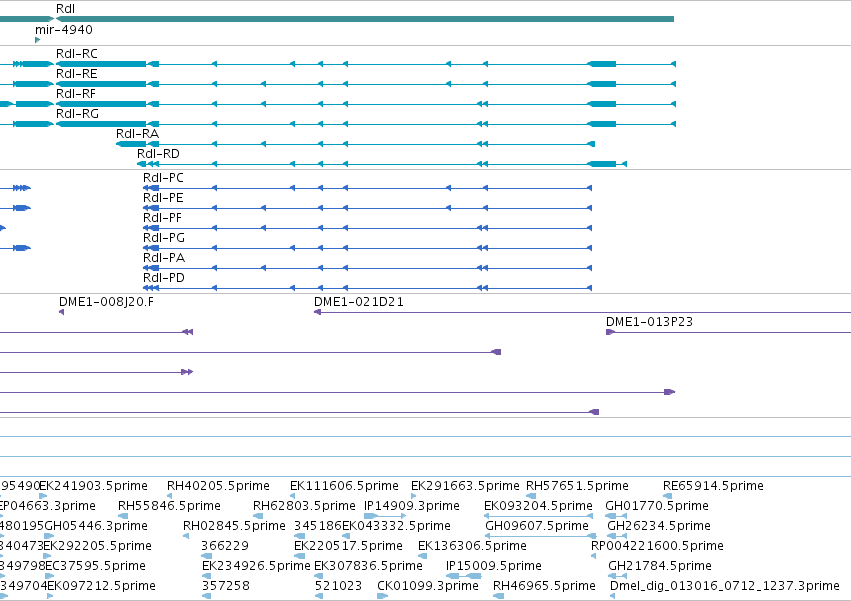The width and height of the screenshot is (851, 601).
Task: Select the Rdl gene label
Action: 66,9
